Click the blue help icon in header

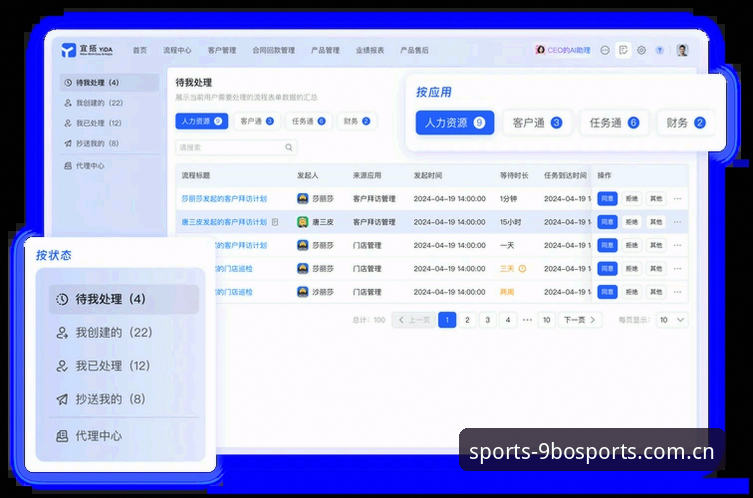660,50
